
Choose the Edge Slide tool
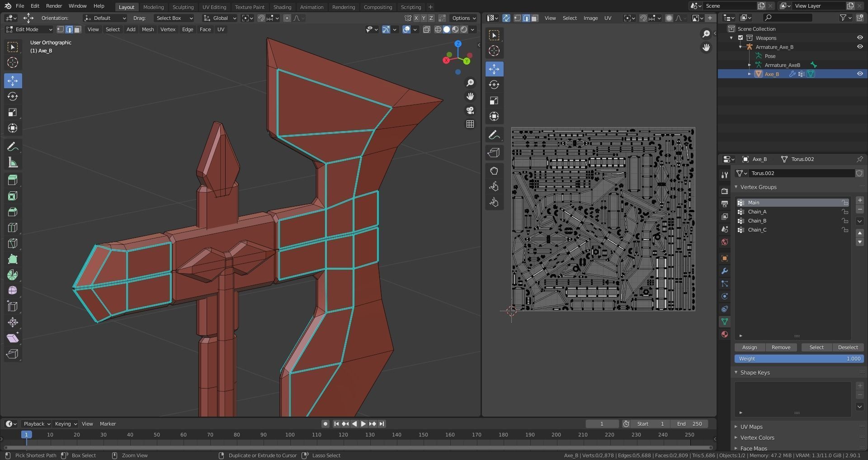coord(13,306)
